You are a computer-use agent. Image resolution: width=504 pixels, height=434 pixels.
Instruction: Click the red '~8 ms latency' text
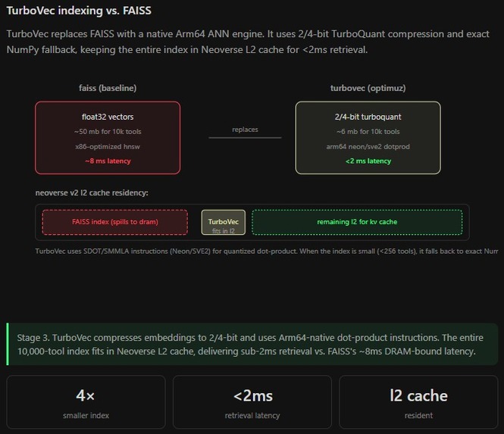(x=108, y=161)
